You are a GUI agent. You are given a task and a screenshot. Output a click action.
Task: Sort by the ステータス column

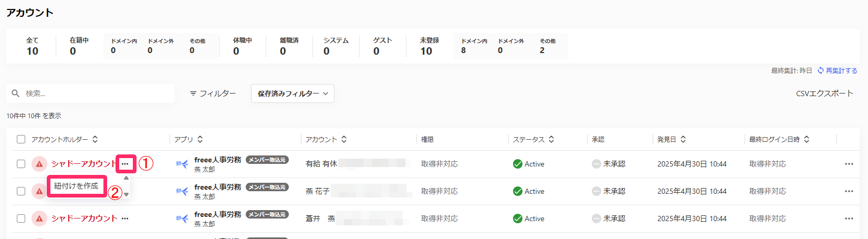(x=551, y=139)
